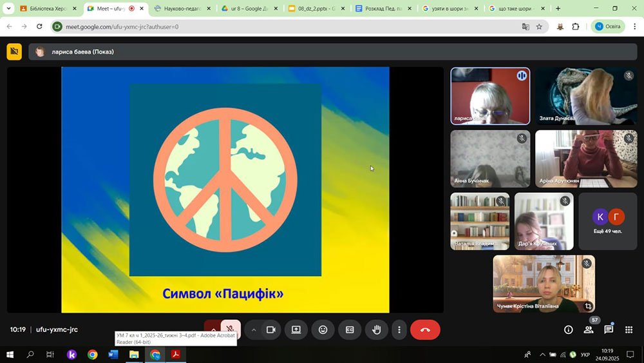The width and height of the screenshot is (644, 363).
Task: Switch to ur 8 – Google Диск tab
Action: pyautogui.click(x=249, y=8)
